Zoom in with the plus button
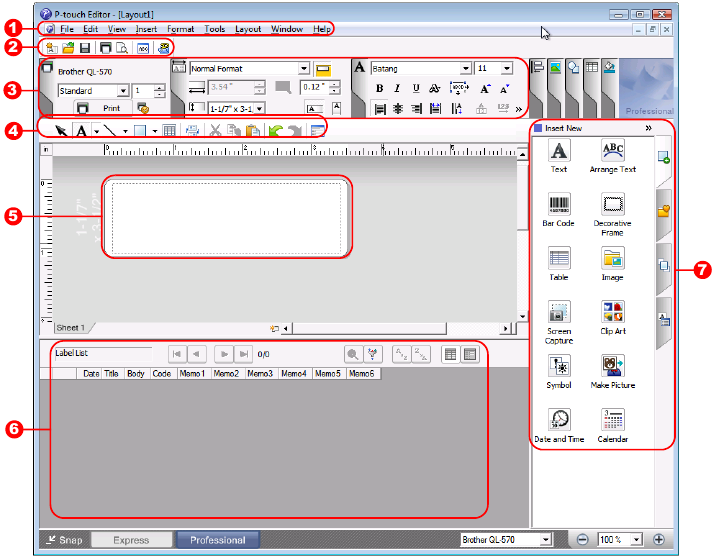This screenshot has width=714, height=557. 658,540
